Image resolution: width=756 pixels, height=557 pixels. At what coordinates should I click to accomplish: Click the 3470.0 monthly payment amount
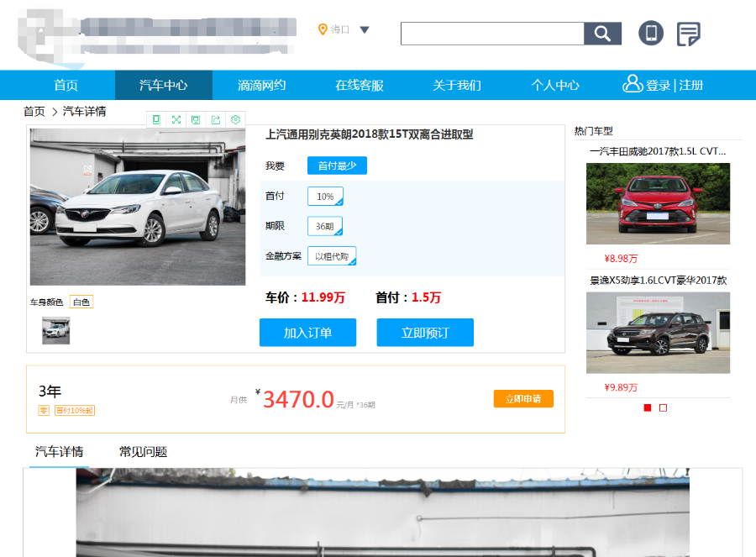(298, 399)
